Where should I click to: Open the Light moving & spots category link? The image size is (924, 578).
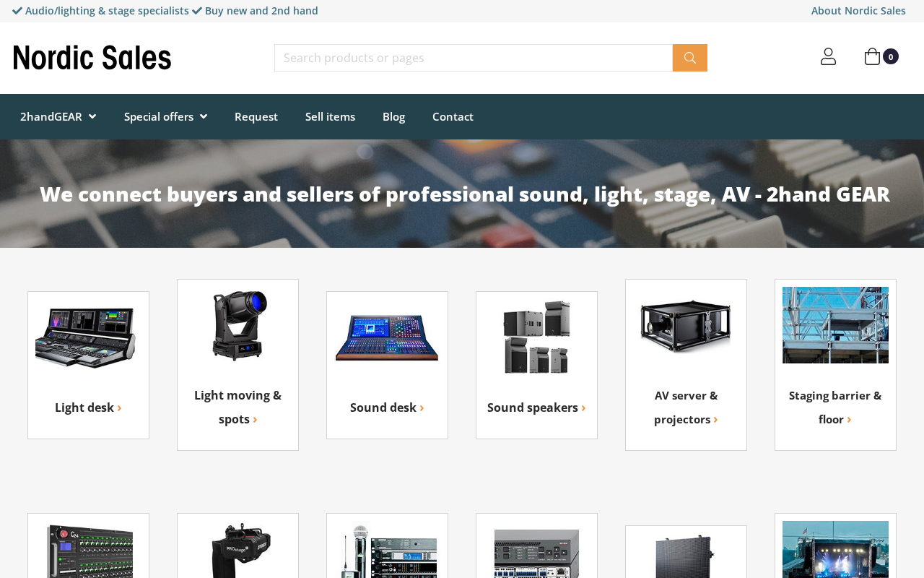[237, 407]
